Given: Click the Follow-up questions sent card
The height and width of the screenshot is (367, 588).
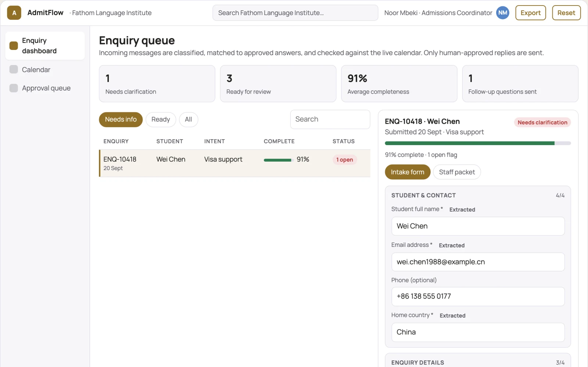Looking at the screenshot, I should (x=520, y=84).
